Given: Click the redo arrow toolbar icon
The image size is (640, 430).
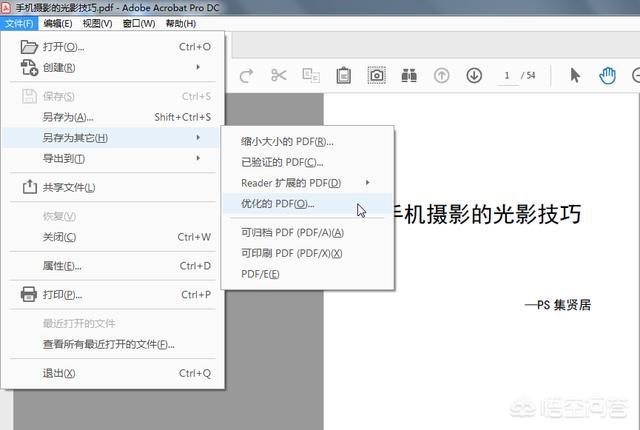Looking at the screenshot, I should (246, 75).
